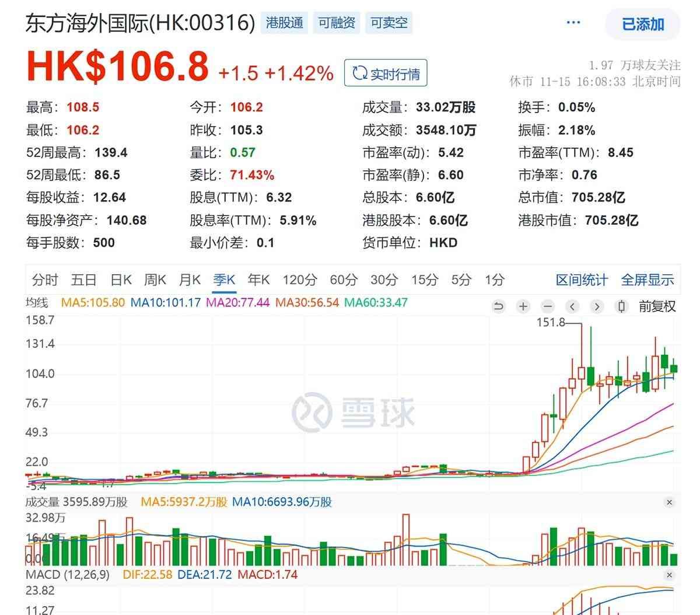700x615 pixels.
Task: Click the chart reset/undo icon
Action: click(x=498, y=306)
